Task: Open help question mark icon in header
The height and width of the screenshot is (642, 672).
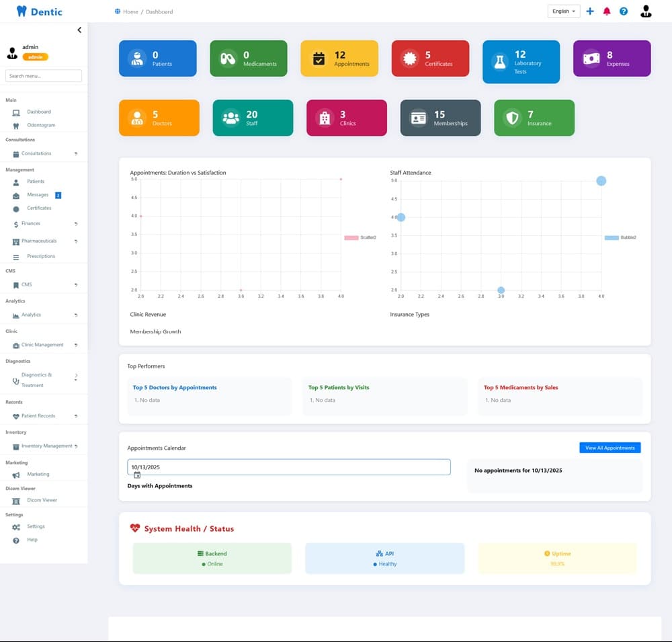Action: 624,11
